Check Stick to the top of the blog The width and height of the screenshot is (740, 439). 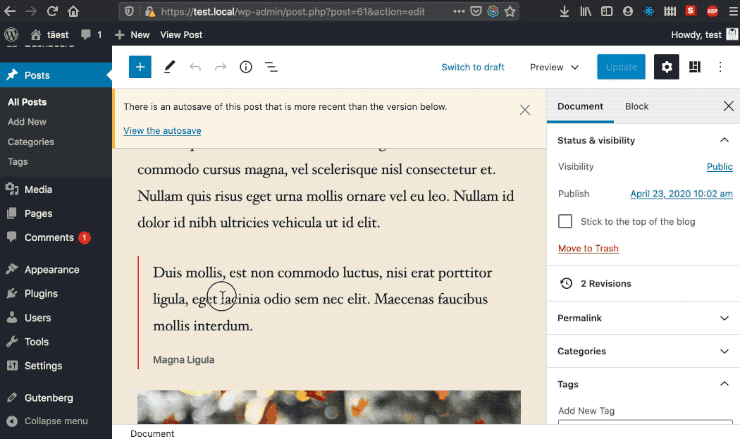pyautogui.click(x=565, y=221)
